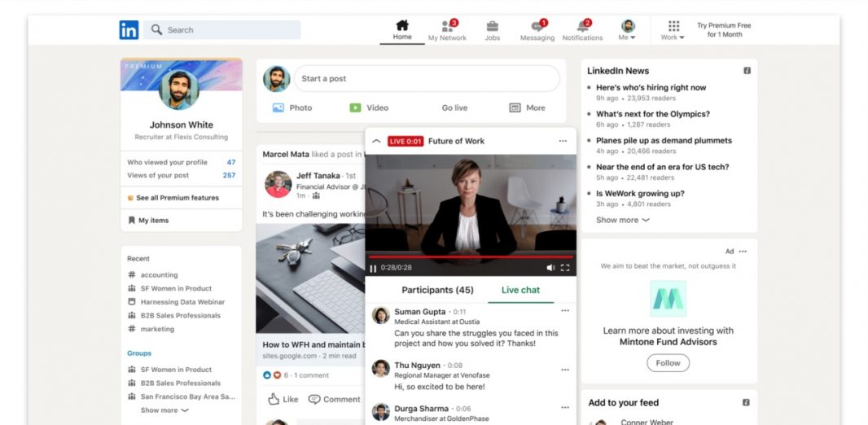The width and height of the screenshot is (868, 425).
Task: Open Who viewed your profile stat
Action: point(181,162)
